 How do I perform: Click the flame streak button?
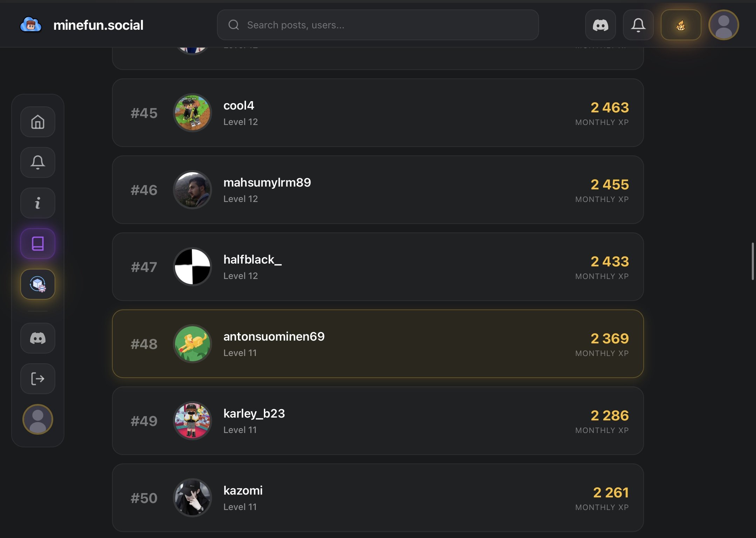tap(681, 25)
